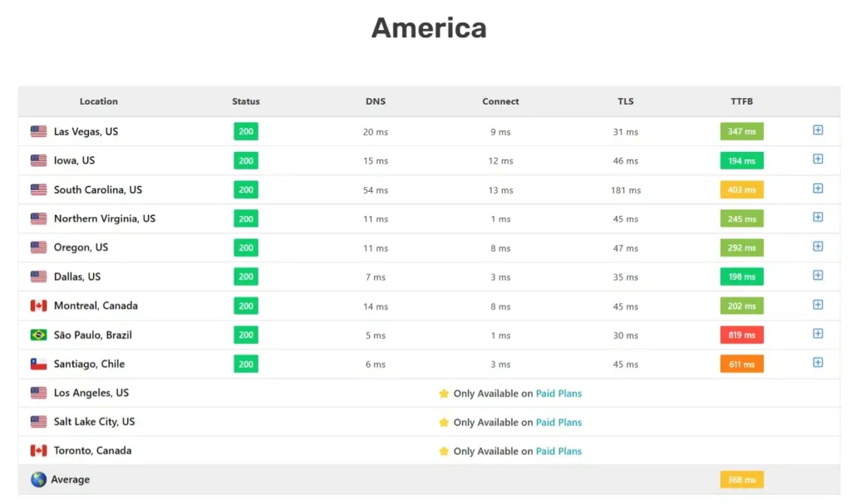Viewport: 851px width, 504px height.
Task: Click the US flag beside South Carolina
Action: (38, 189)
